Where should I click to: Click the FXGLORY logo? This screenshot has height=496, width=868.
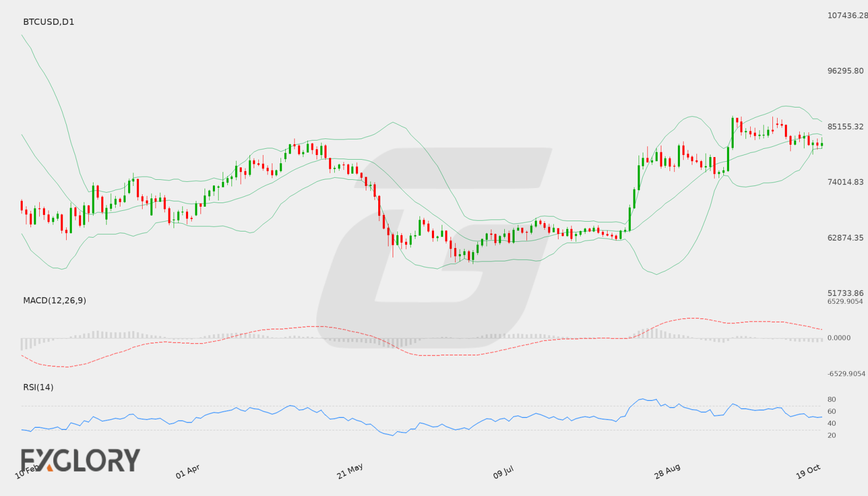pyautogui.click(x=81, y=460)
